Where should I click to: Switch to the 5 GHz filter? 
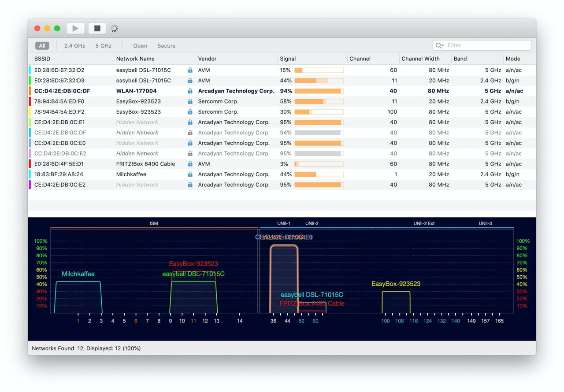point(104,46)
